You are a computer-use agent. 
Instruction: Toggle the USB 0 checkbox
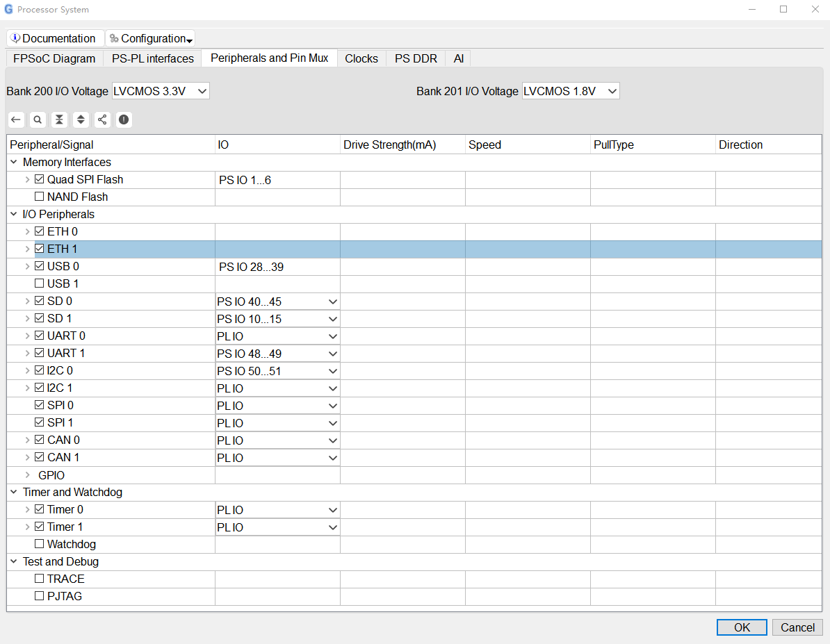tap(39, 265)
